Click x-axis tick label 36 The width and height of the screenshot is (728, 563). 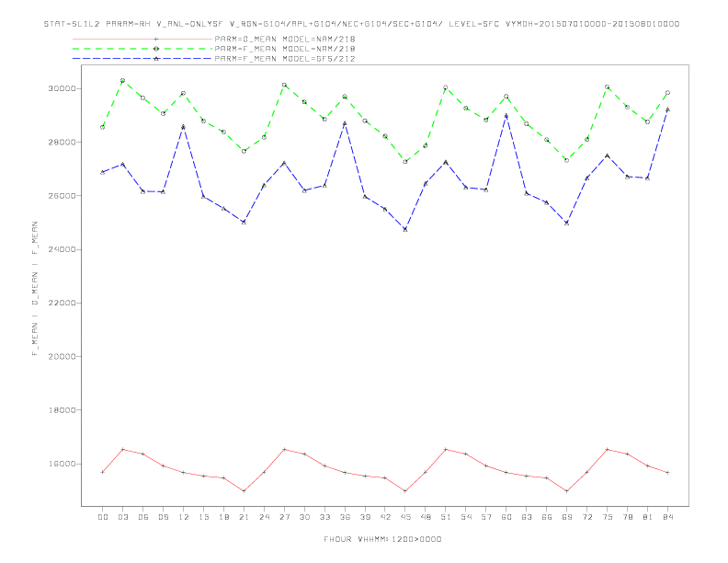345,517
